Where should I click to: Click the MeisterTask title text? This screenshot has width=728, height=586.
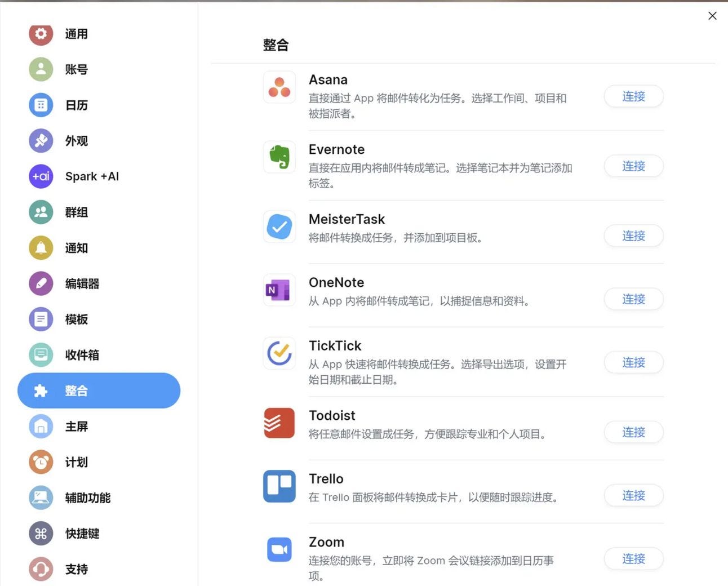pyautogui.click(x=347, y=219)
